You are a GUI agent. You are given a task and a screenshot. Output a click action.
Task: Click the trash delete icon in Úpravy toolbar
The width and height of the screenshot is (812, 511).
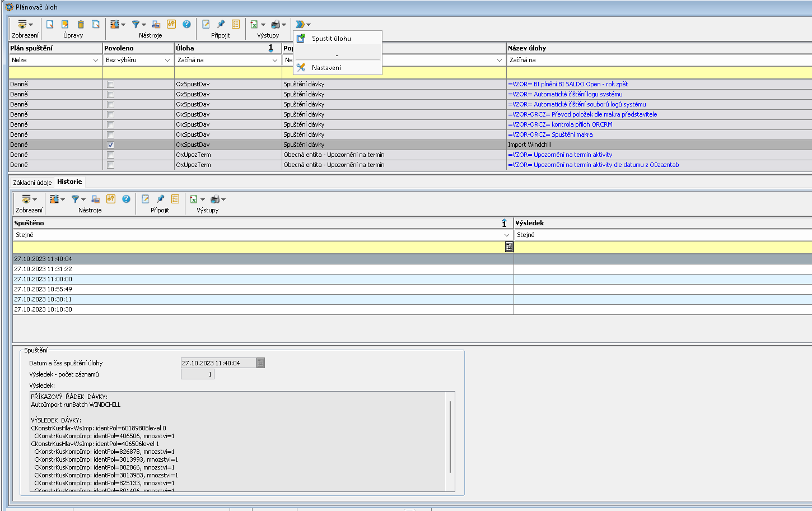click(x=81, y=24)
